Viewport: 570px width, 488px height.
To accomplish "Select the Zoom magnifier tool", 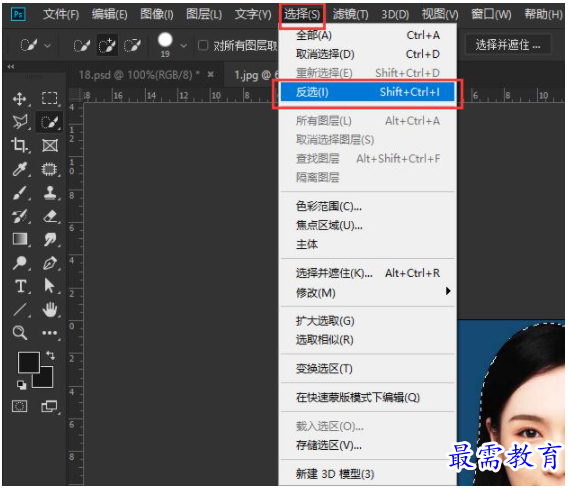I will pyautogui.click(x=20, y=333).
